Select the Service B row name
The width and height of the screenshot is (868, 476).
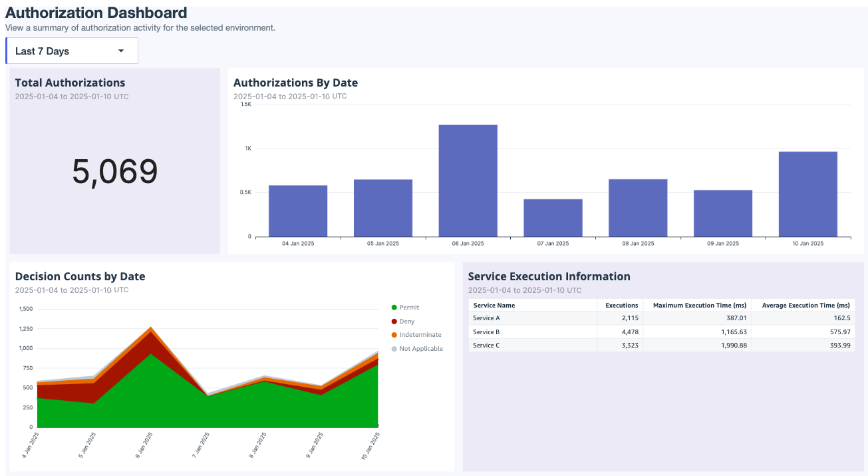[x=486, y=332]
